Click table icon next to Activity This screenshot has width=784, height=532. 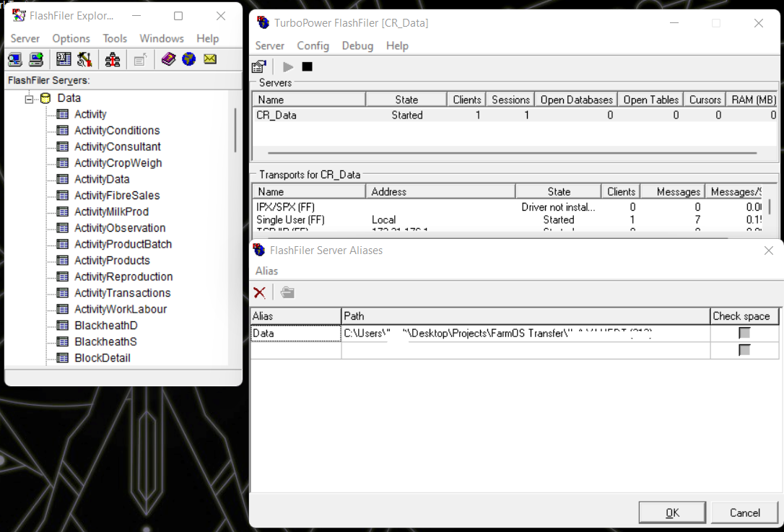[63, 114]
